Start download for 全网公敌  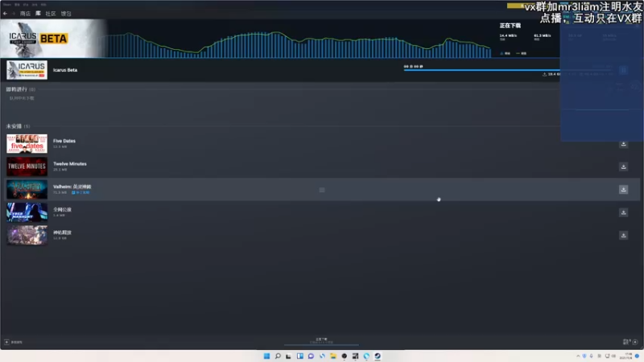tap(623, 212)
